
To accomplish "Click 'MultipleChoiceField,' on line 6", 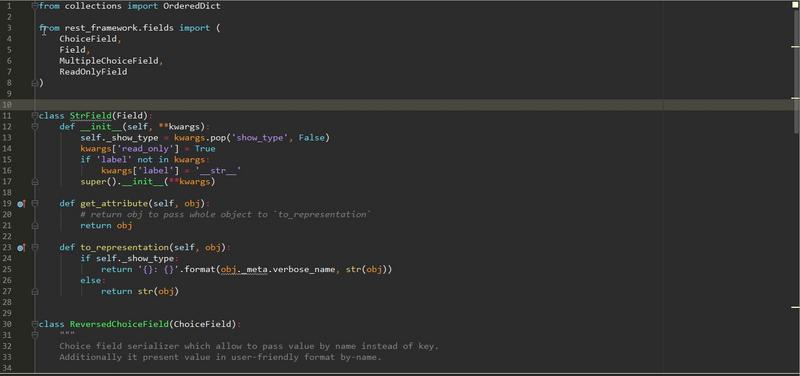I will (111, 61).
